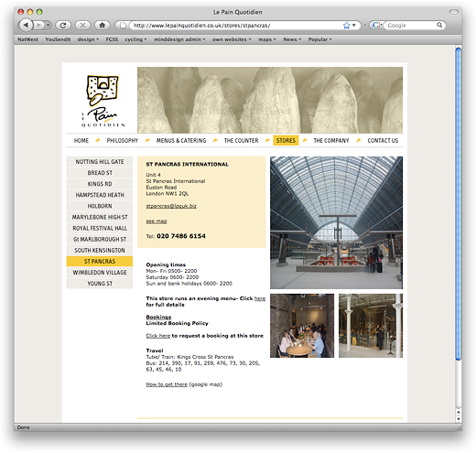Bookmark page with the star icon
The height and width of the screenshot is (453, 476).
(x=346, y=26)
